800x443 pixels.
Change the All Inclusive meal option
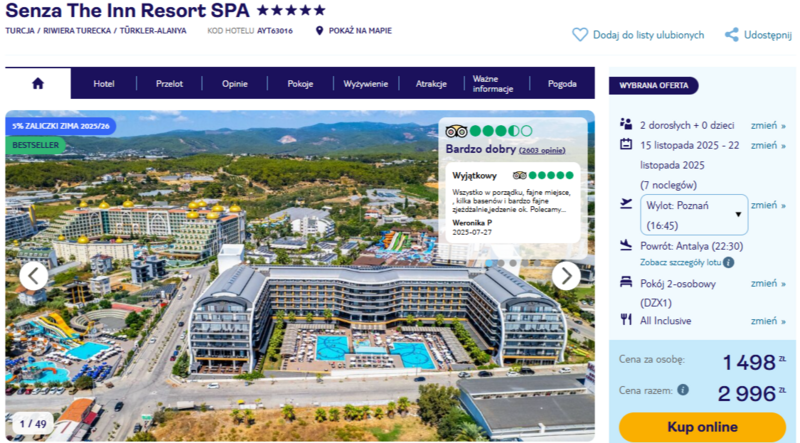768,321
